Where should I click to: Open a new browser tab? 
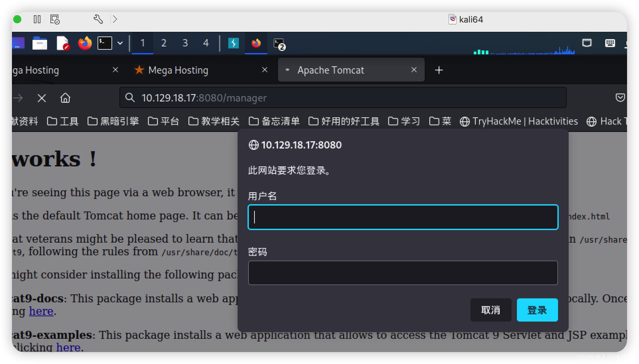(x=439, y=70)
